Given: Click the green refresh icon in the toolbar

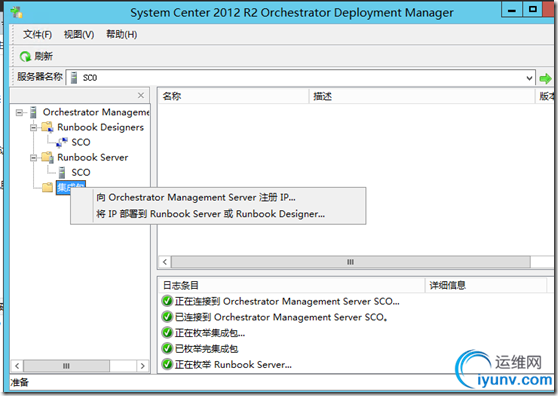Looking at the screenshot, I should (x=25, y=56).
